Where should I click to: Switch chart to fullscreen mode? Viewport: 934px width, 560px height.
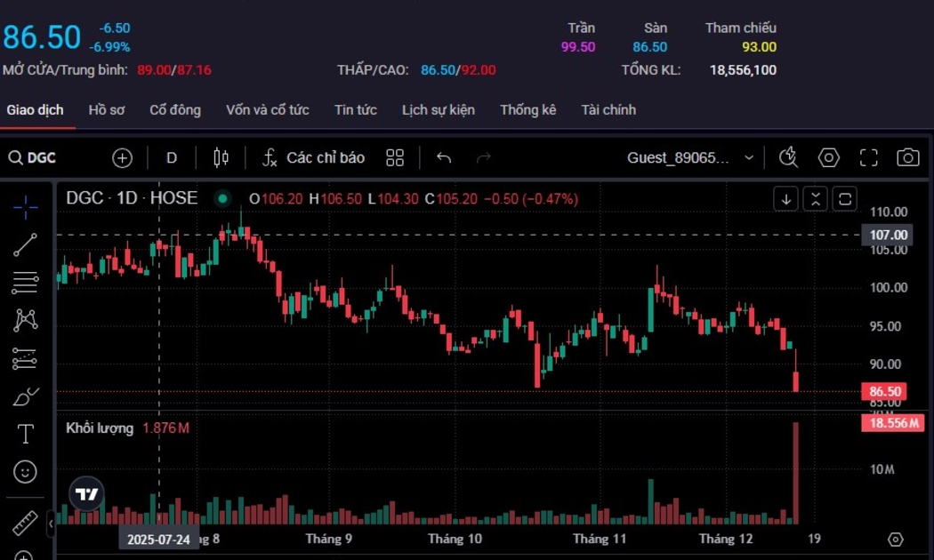[868, 157]
